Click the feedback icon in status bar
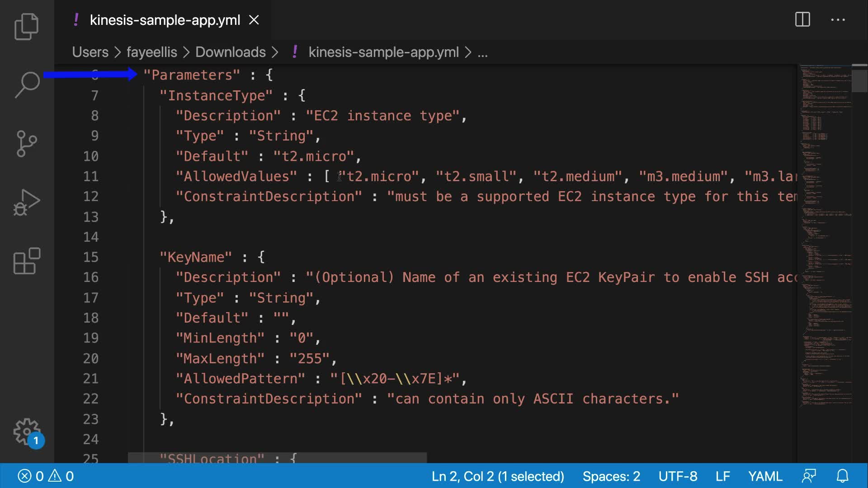The width and height of the screenshot is (868, 488). [809, 476]
